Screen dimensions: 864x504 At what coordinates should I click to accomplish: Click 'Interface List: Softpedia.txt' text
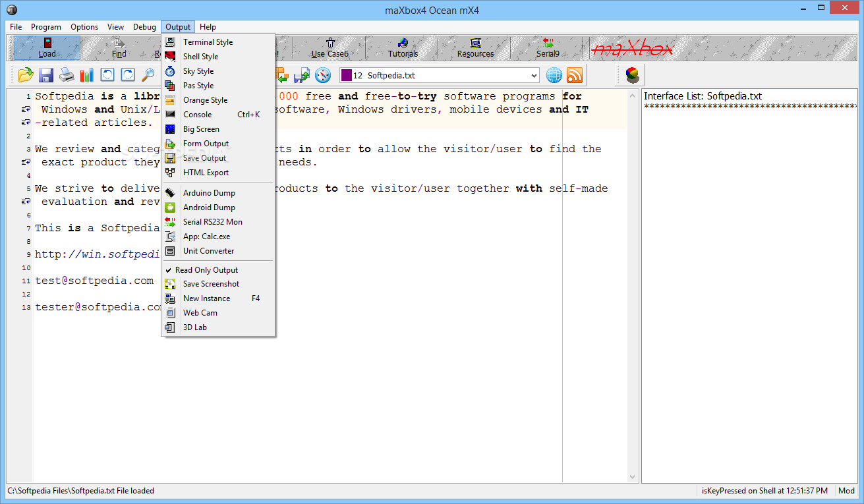click(x=703, y=96)
